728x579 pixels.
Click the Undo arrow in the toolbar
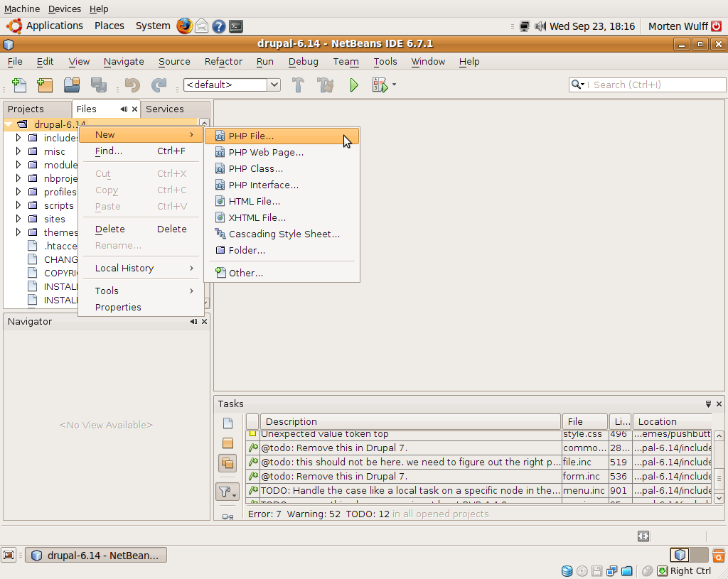132,85
